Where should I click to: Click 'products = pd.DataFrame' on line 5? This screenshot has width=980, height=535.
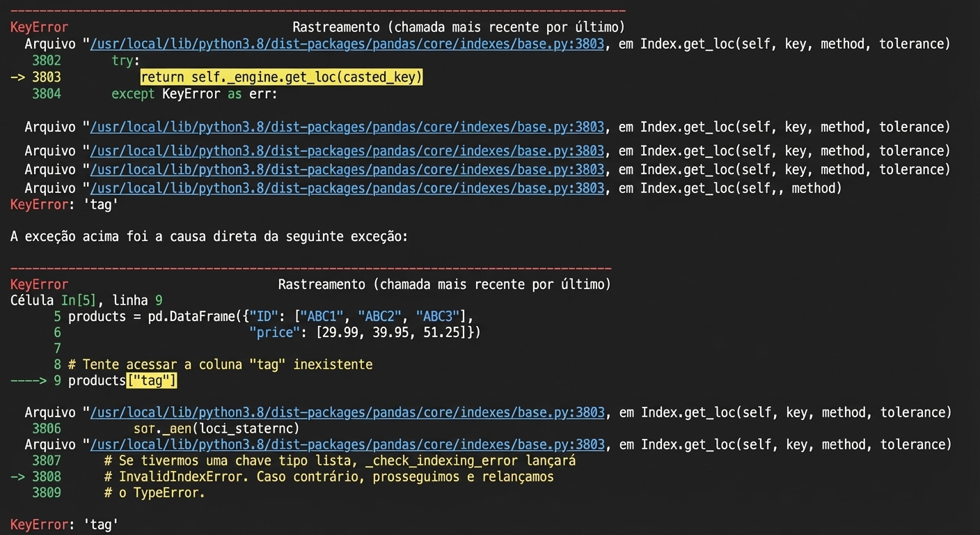(x=151, y=316)
